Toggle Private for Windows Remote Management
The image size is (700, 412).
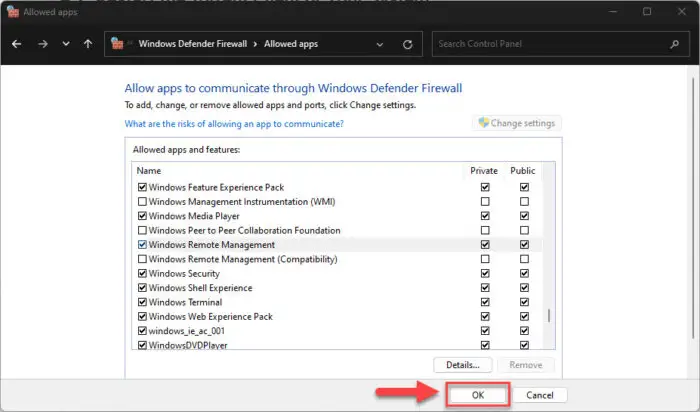tap(485, 245)
